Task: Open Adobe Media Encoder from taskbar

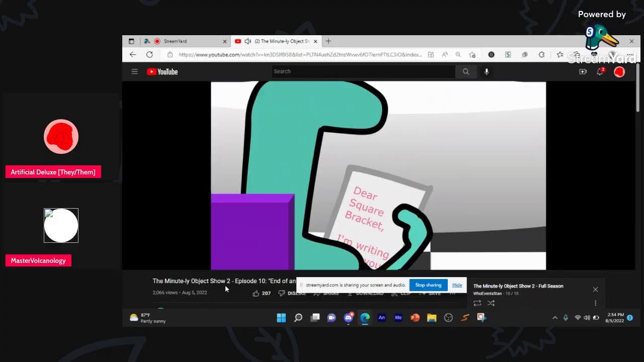Action: tap(398, 318)
